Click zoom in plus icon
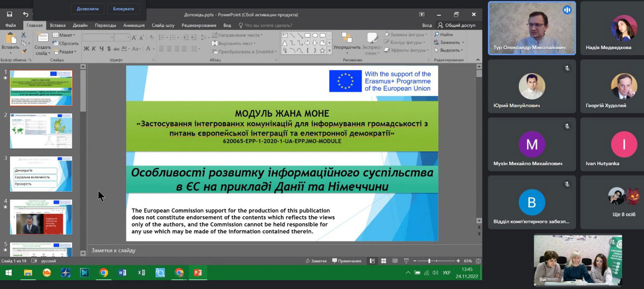 click(x=458, y=261)
